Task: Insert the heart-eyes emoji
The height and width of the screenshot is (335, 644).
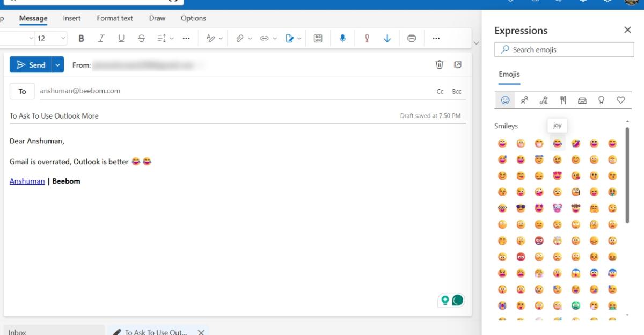Action: (x=557, y=176)
